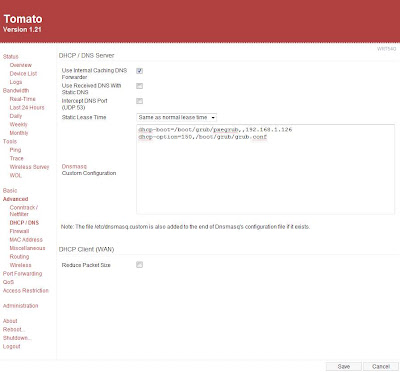Open Ping tool
This screenshot has height=372, width=400.
15,150
